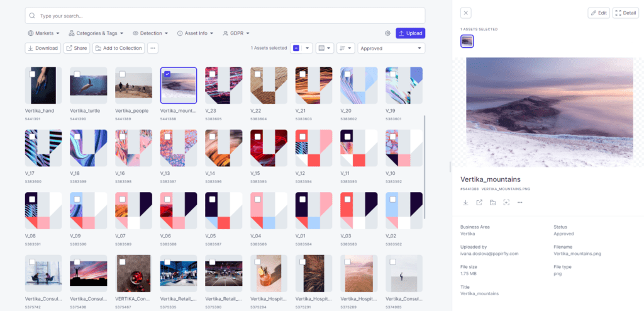644x311 pixels.
Task: Open the V_19 asset thumbnail
Action: [404, 85]
